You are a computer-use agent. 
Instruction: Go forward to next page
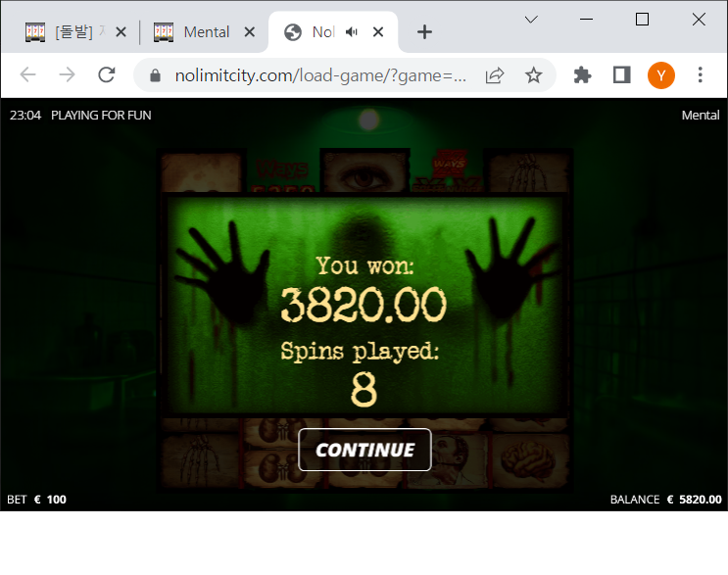point(68,74)
